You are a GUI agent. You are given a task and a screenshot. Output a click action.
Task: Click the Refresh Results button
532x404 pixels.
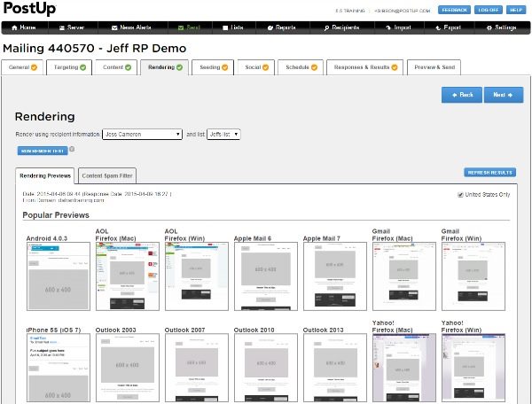click(490, 173)
